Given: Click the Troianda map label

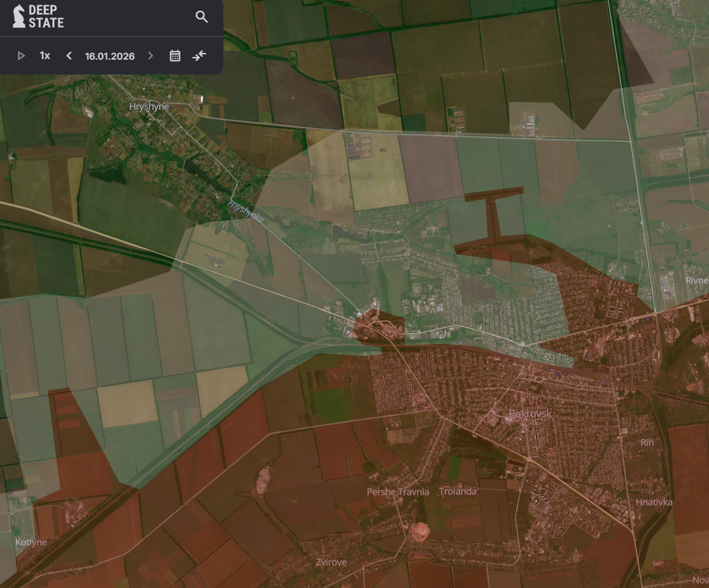Looking at the screenshot, I should 457,491.
